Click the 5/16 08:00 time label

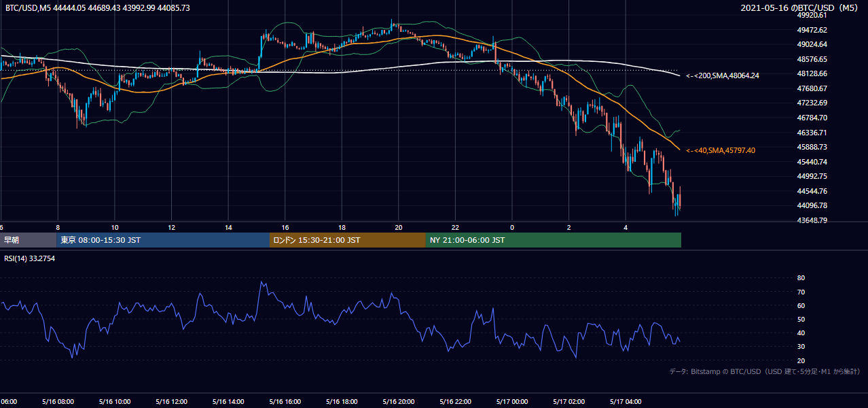point(58,402)
